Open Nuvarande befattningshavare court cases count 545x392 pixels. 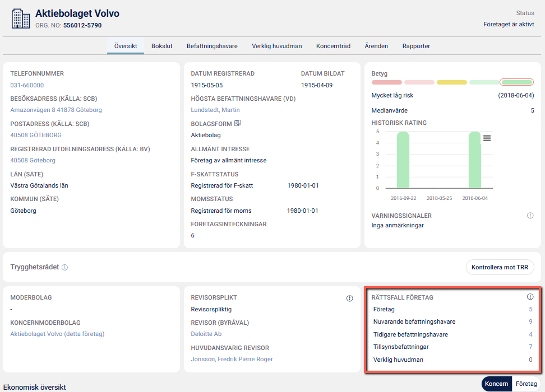click(530, 322)
